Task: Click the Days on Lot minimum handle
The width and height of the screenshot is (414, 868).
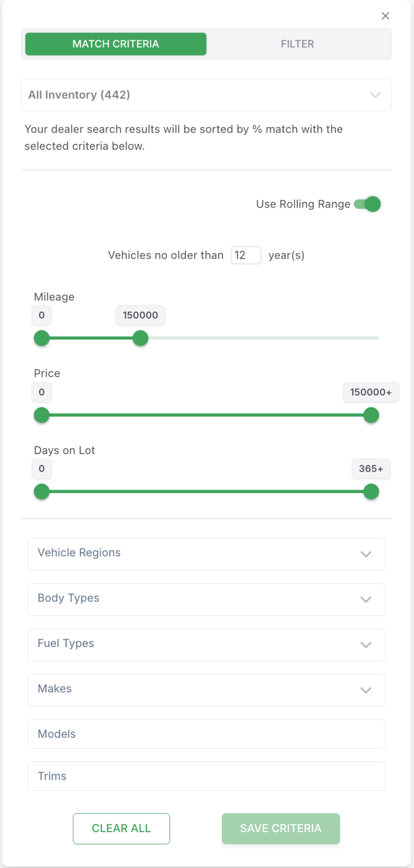Action: pyautogui.click(x=41, y=492)
